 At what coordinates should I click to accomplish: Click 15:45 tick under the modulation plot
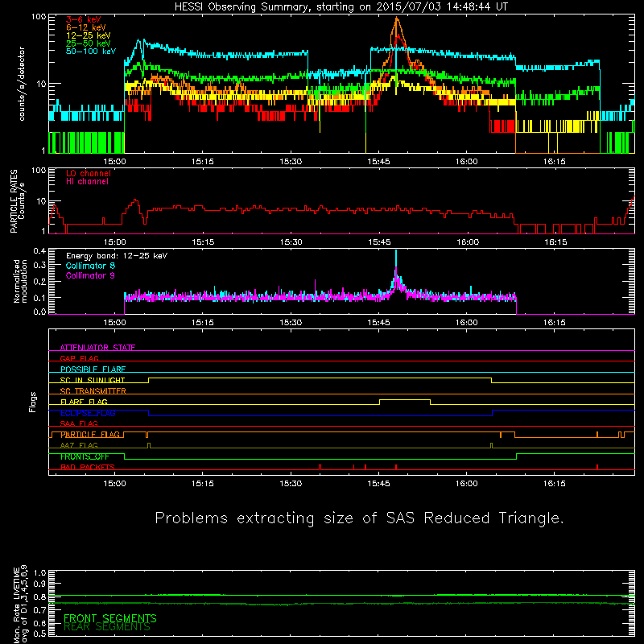pyautogui.click(x=378, y=323)
